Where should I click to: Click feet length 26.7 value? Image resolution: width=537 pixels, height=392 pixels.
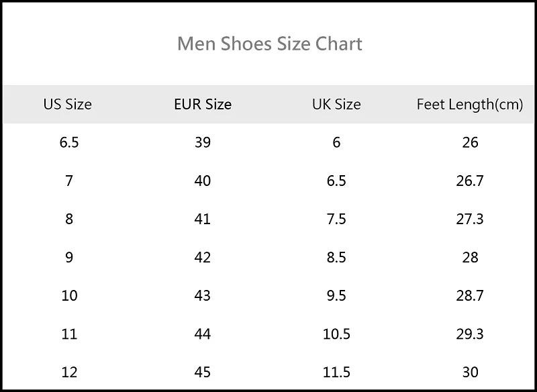[x=470, y=181]
